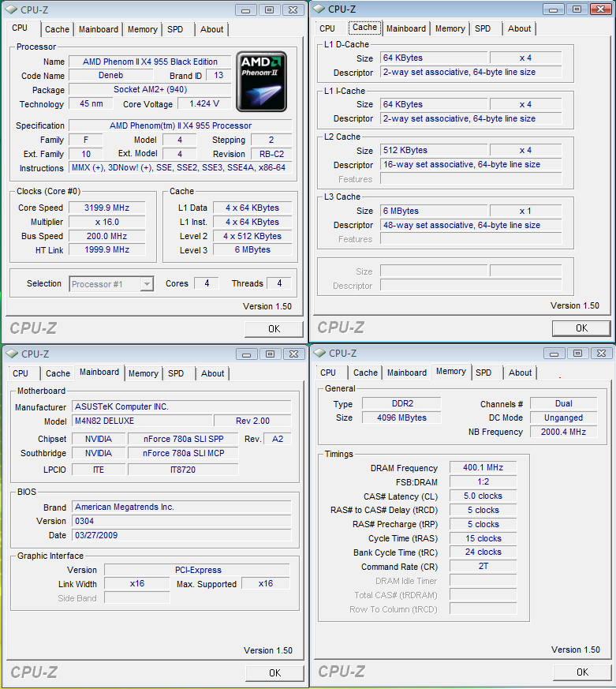Select Mainboard tab in the Cache window
Screen dimensions: 616x689
tap(406, 28)
